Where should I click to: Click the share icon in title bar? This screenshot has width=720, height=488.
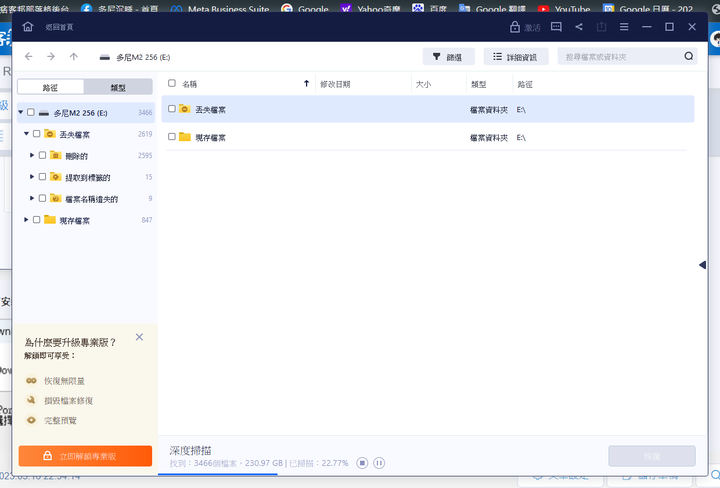(579, 27)
